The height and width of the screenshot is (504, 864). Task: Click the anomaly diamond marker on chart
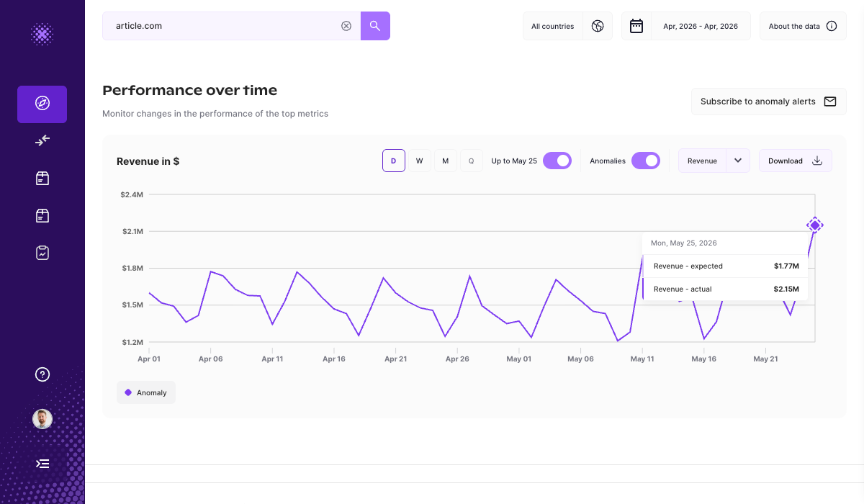pos(814,225)
